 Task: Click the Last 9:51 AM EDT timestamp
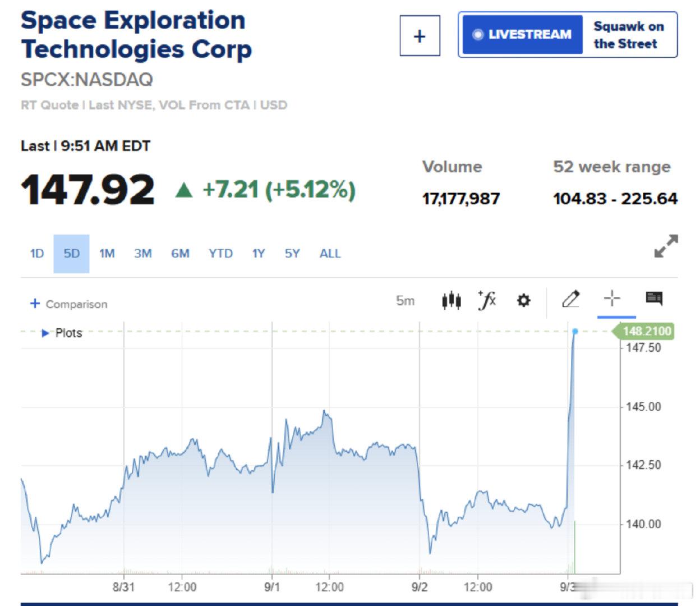(x=85, y=146)
